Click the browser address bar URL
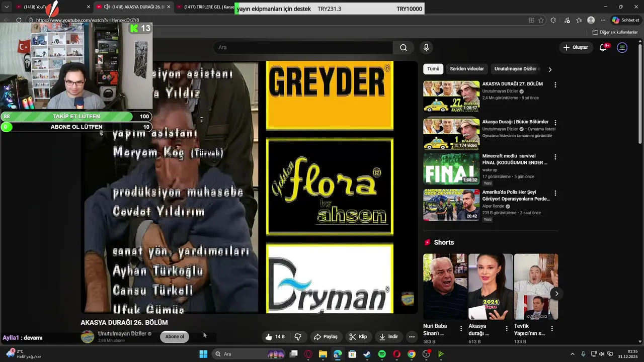 click(x=88, y=20)
